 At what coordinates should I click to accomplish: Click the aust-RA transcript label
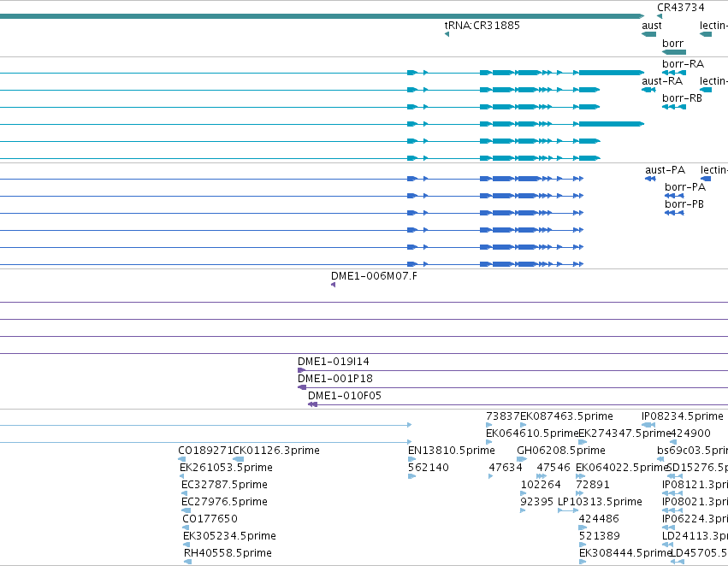click(662, 80)
